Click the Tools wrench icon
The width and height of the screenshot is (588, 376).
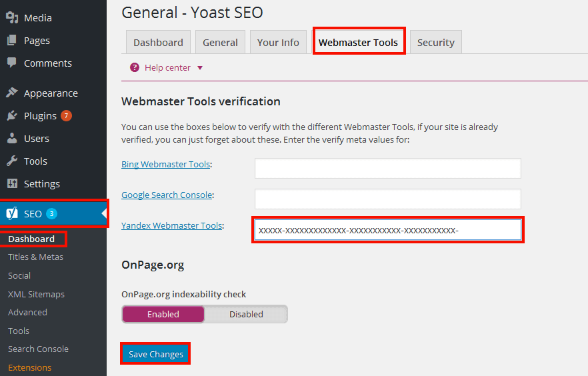coord(12,161)
